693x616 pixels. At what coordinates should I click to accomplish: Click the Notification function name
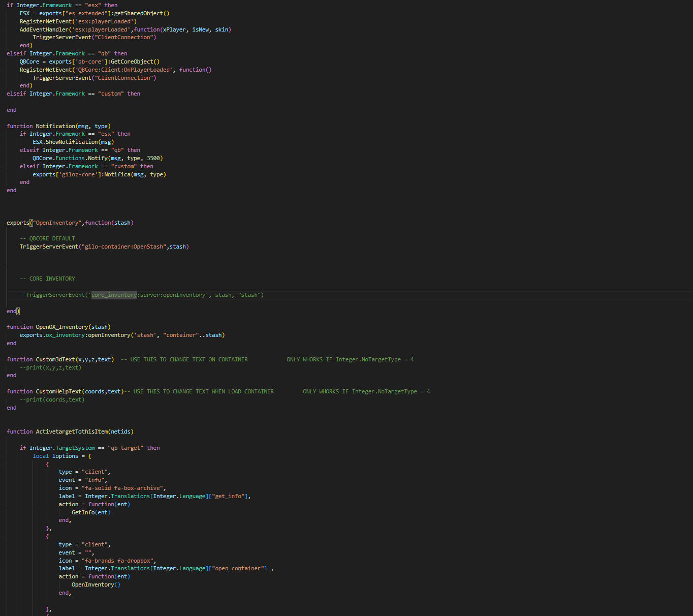click(x=55, y=126)
